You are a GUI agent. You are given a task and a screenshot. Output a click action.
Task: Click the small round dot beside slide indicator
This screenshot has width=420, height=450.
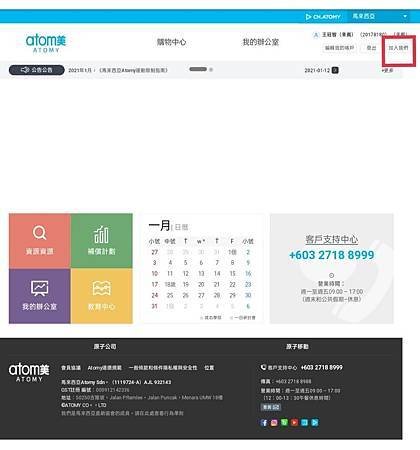coord(211,69)
